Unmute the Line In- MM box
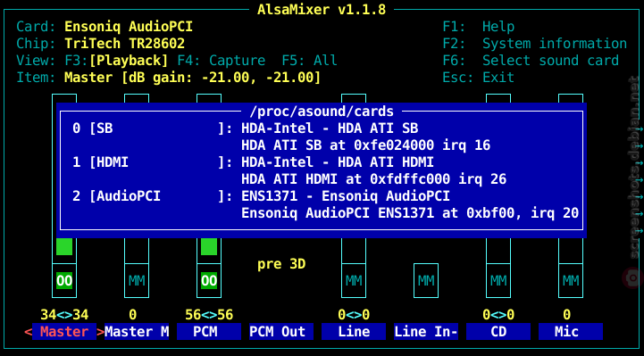The image size is (644, 356). tap(426, 280)
